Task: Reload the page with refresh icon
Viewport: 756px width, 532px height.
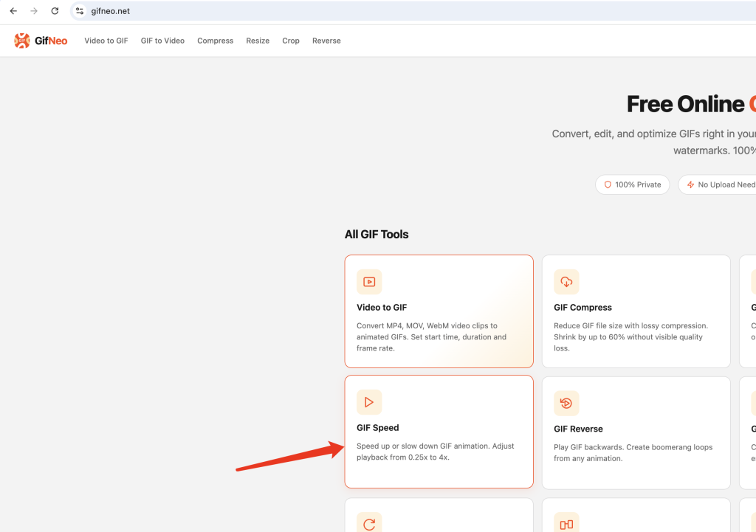Action: click(x=55, y=10)
